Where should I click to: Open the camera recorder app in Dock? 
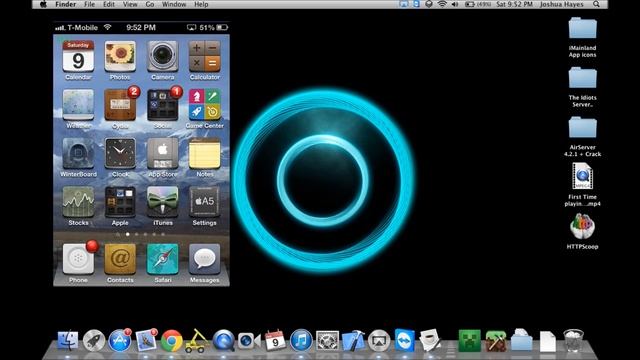tap(249, 340)
